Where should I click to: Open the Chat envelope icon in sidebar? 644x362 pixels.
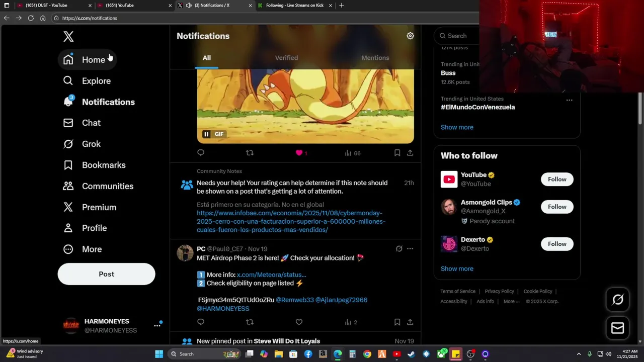[x=68, y=123]
